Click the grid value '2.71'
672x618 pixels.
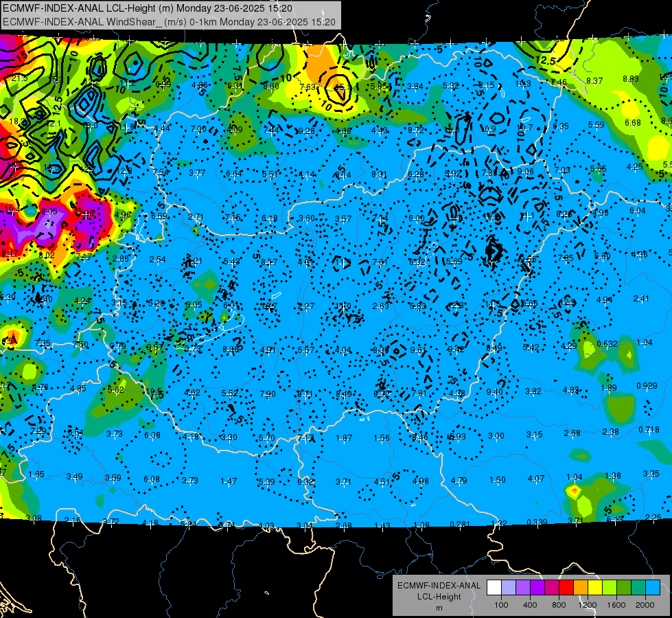click(196, 217)
